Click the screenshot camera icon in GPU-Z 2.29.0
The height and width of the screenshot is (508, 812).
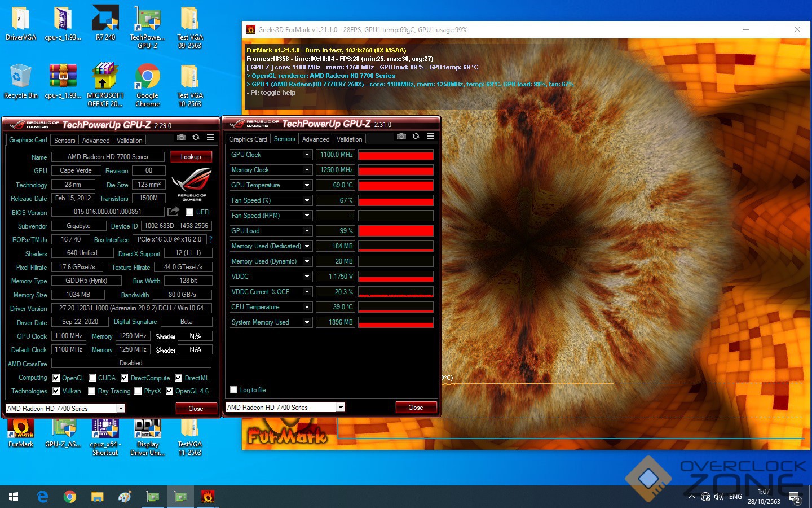coord(181,137)
